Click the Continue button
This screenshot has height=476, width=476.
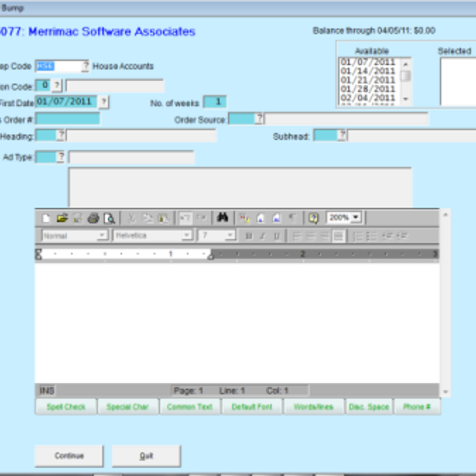(69, 456)
